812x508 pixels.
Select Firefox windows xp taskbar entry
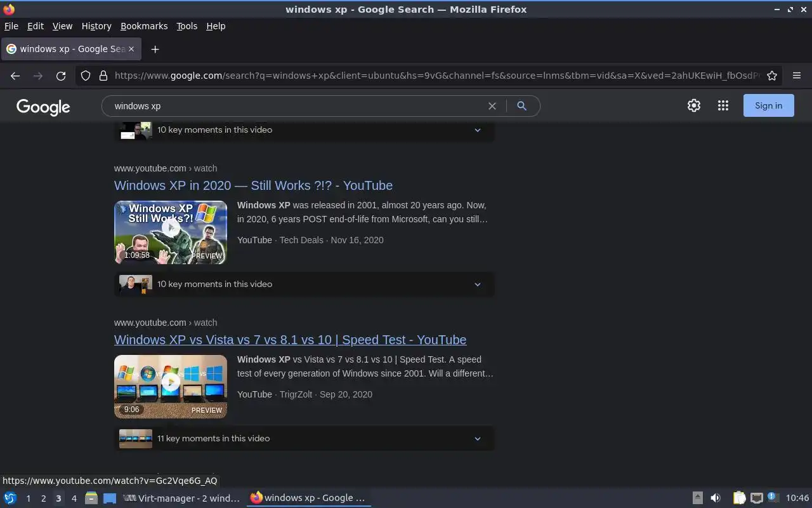tap(309, 498)
